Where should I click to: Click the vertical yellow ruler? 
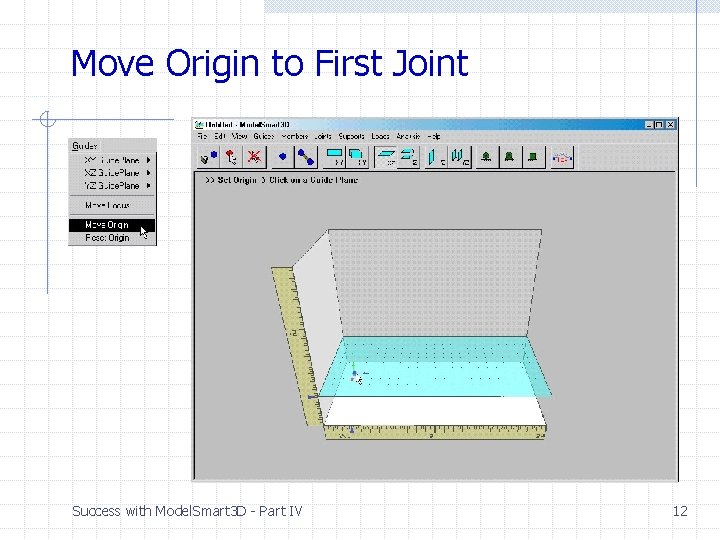tap(295, 347)
